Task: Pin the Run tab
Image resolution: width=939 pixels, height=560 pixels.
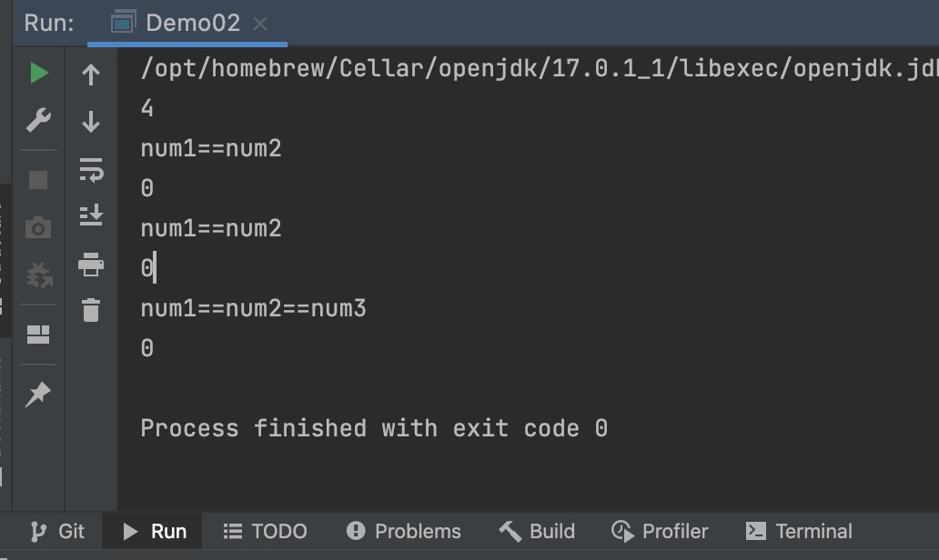Action: [37, 394]
